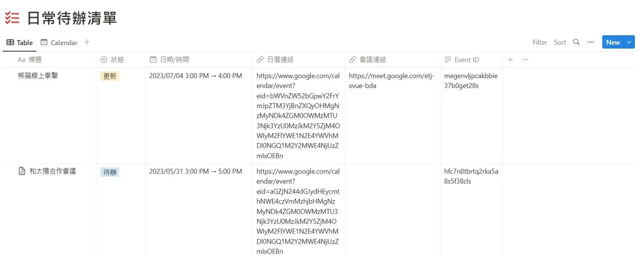
Task: Open the 會議連結 column header
Action: tap(392, 60)
